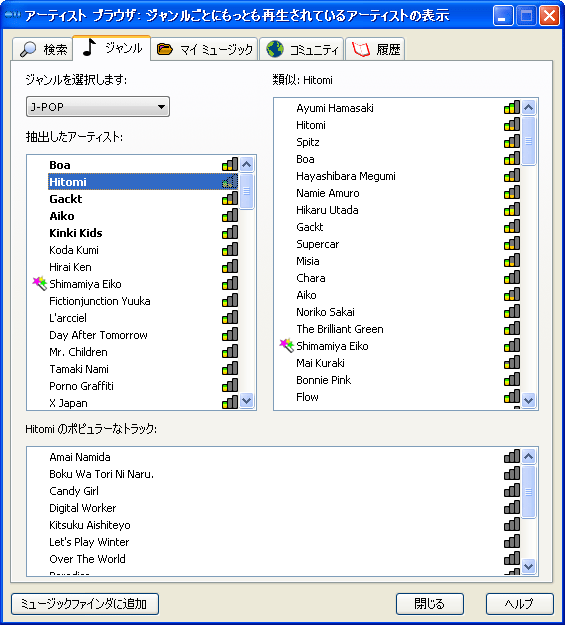Click the similar artists list scroll-down arrow
Viewport: 565px width, 625px height.
(529, 400)
